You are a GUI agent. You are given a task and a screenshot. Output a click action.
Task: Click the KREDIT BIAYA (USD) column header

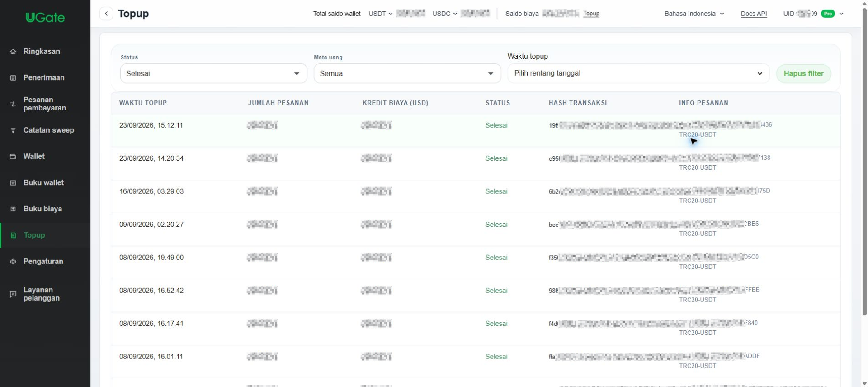(396, 103)
